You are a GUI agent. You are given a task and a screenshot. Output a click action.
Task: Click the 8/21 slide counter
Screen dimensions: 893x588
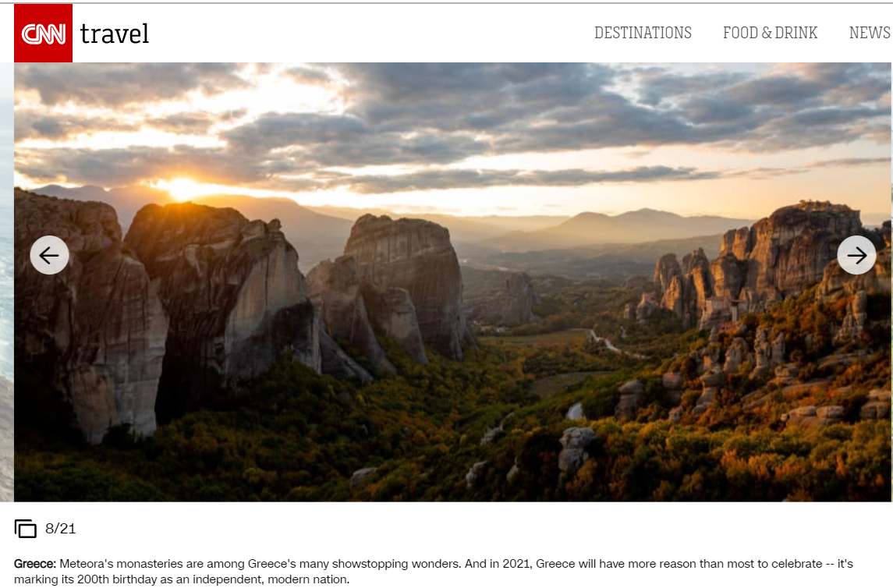(x=60, y=529)
